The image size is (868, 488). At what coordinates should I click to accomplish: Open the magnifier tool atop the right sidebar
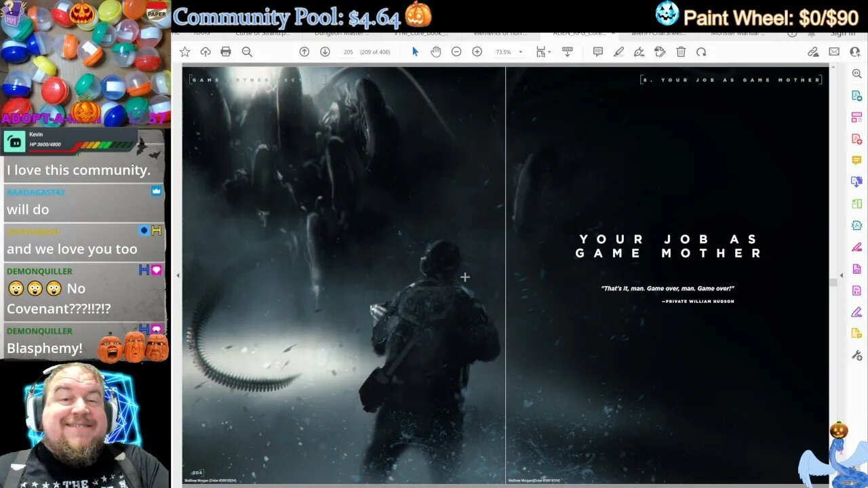[x=857, y=74]
